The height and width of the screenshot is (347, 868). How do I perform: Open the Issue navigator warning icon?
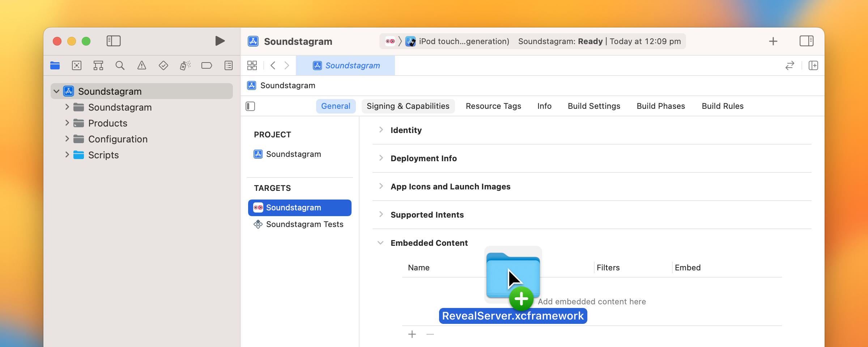pyautogui.click(x=142, y=65)
